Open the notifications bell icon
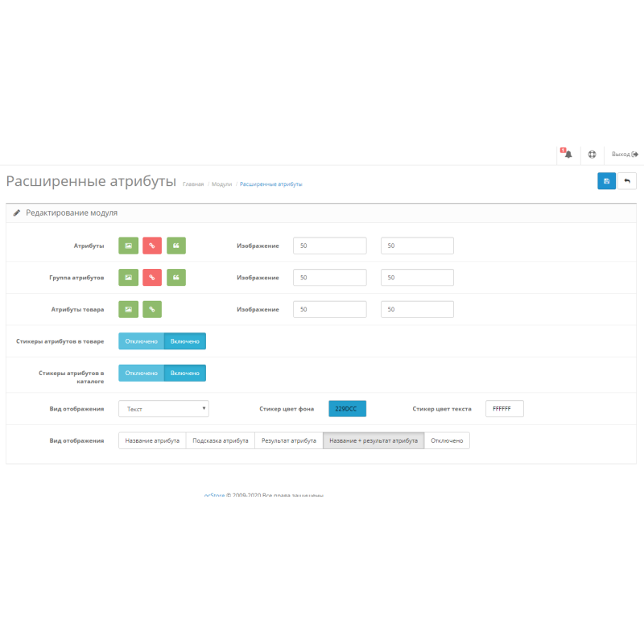644x644 pixels. tap(567, 154)
